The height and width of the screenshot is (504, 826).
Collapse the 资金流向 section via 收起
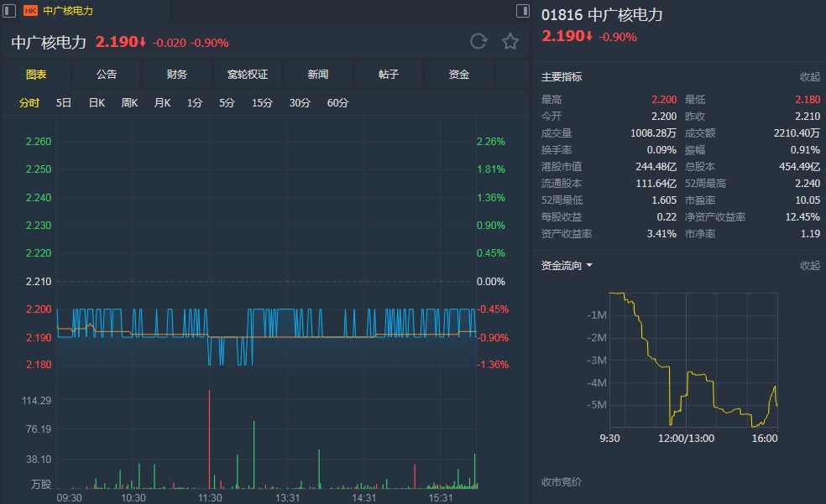pyautogui.click(x=810, y=265)
